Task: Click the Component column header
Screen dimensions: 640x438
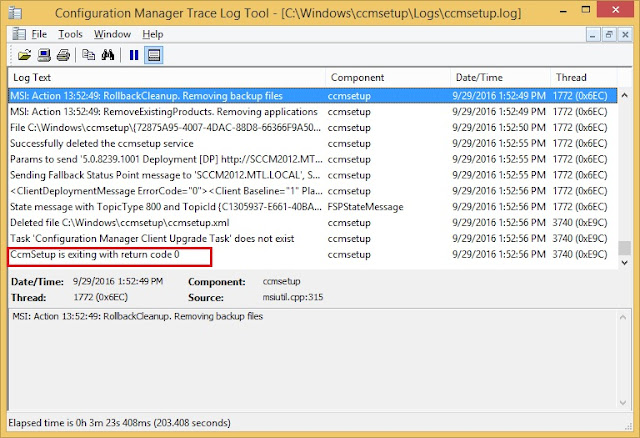Action: [388, 78]
